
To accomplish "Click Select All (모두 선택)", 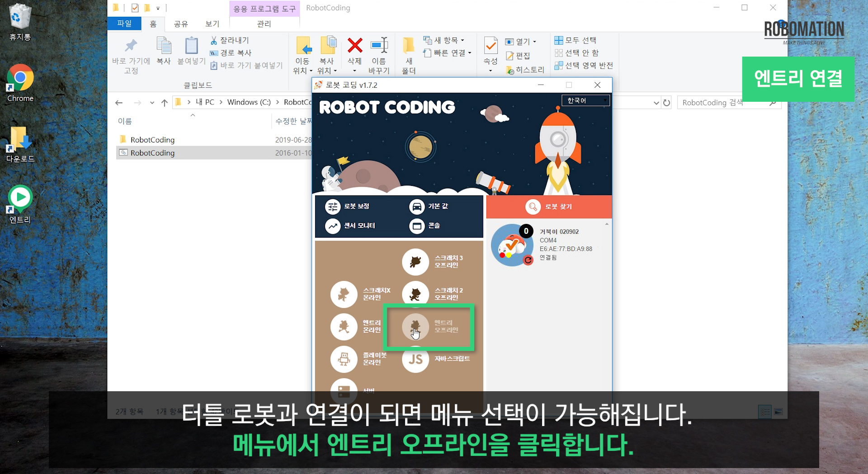I will tap(576, 40).
